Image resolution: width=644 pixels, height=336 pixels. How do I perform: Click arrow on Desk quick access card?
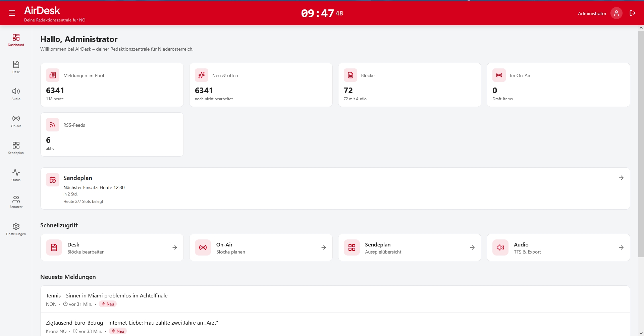click(x=175, y=247)
